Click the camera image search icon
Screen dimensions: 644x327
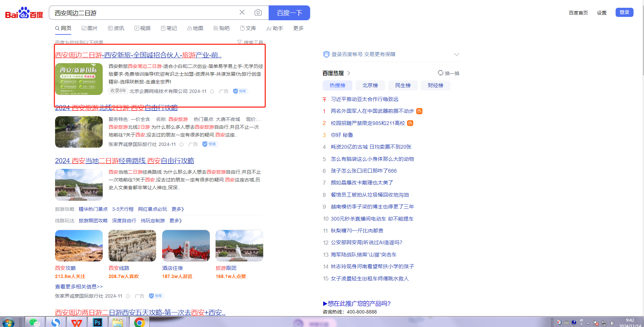click(x=258, y=12)
